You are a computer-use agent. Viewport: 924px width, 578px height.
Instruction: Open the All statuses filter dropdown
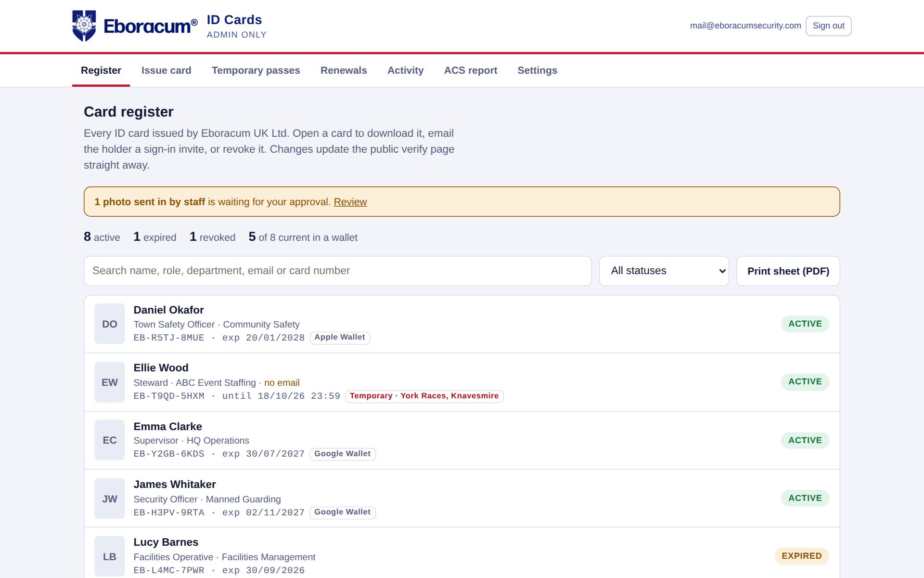(664, 271)
